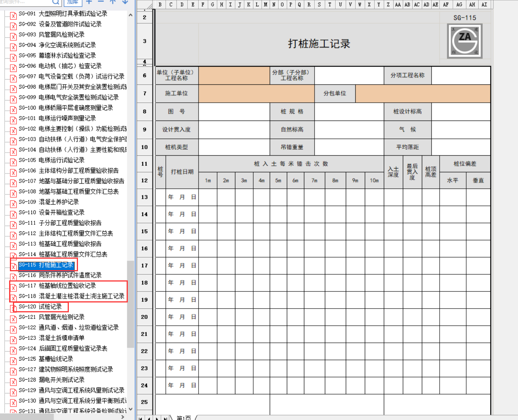Click the move down arrow icon
This screenshot has width=518, height=420.
125,2
